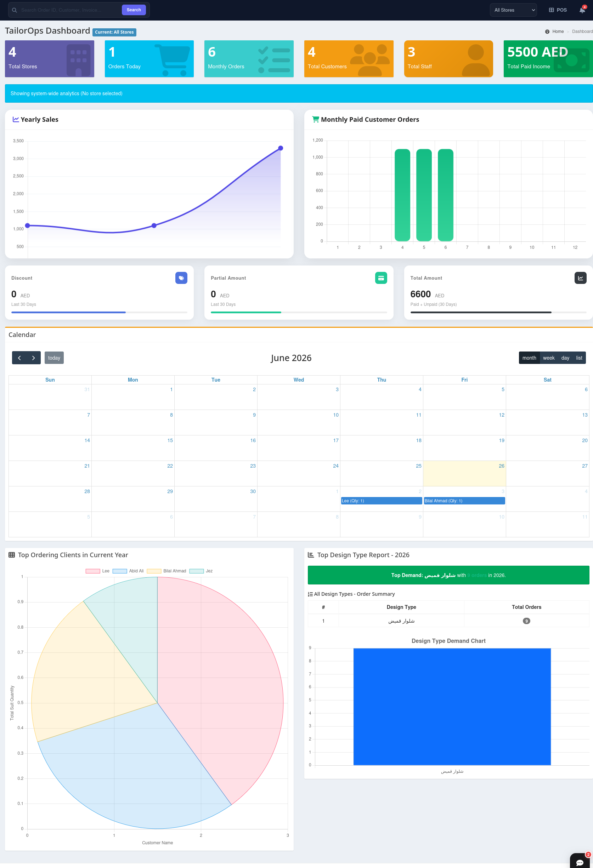Select June 26 calendar day cell
This screenshot has width=593, height=868.
coord(464,473)
